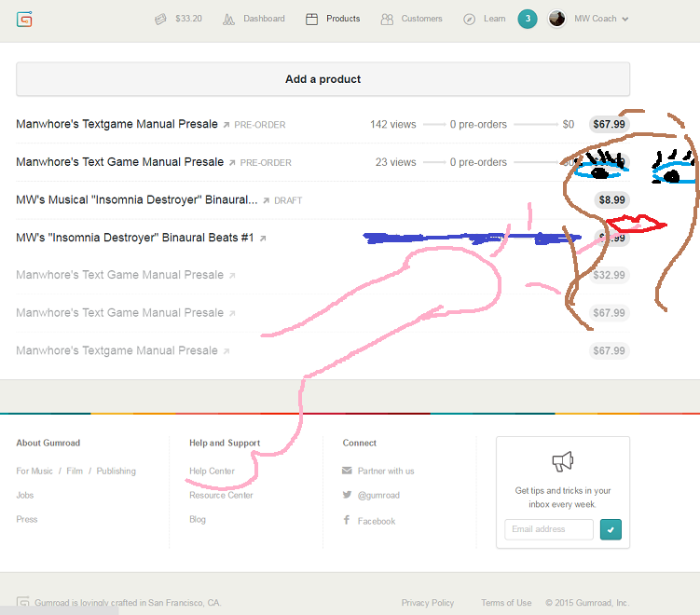Open the Resource Center link
The height and width of the screenshot is (615, 700).
click(221, 496)
